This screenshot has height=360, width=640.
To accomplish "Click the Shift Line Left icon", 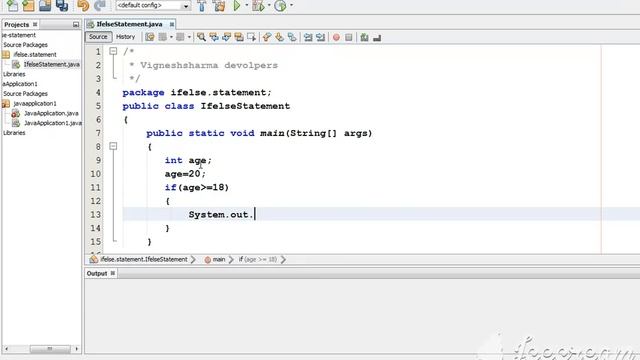I will pos(308,37).
